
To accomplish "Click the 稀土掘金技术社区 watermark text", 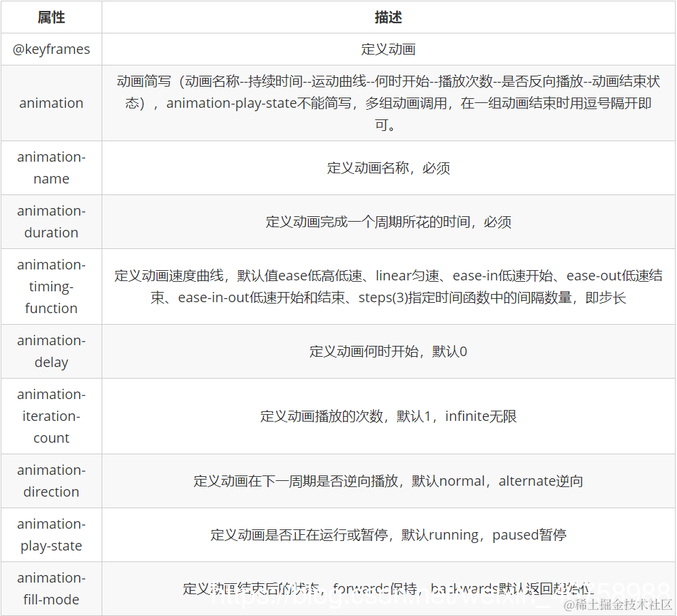I will click(x=618, y=604).
